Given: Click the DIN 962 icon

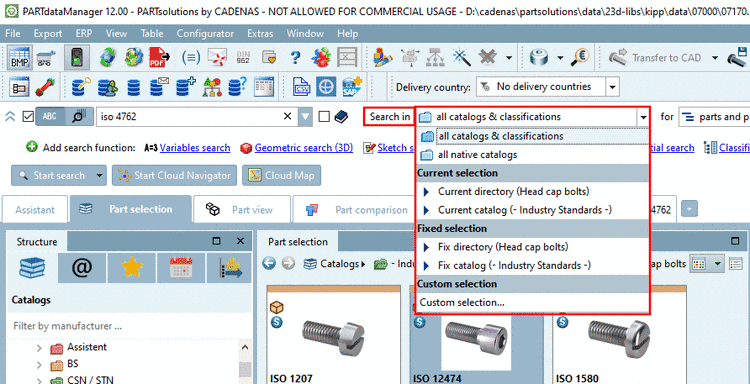Looking at the screenshot, I should (243, 58).
